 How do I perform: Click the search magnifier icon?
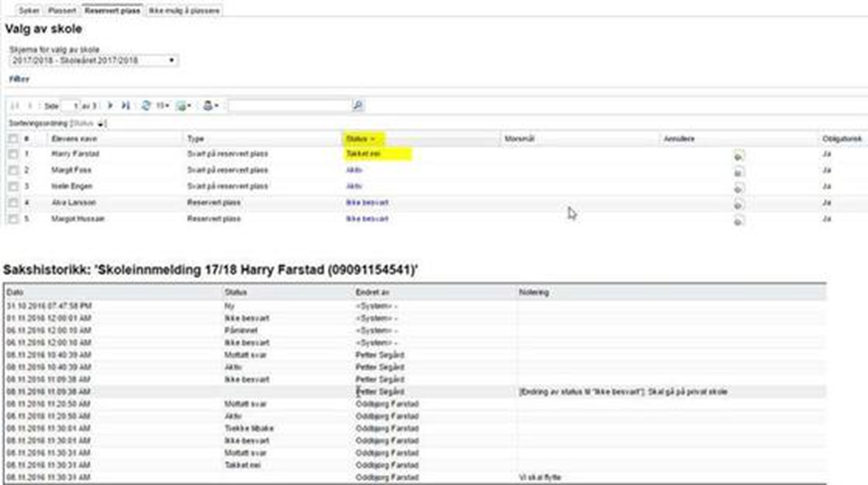(x=358, y=105)
